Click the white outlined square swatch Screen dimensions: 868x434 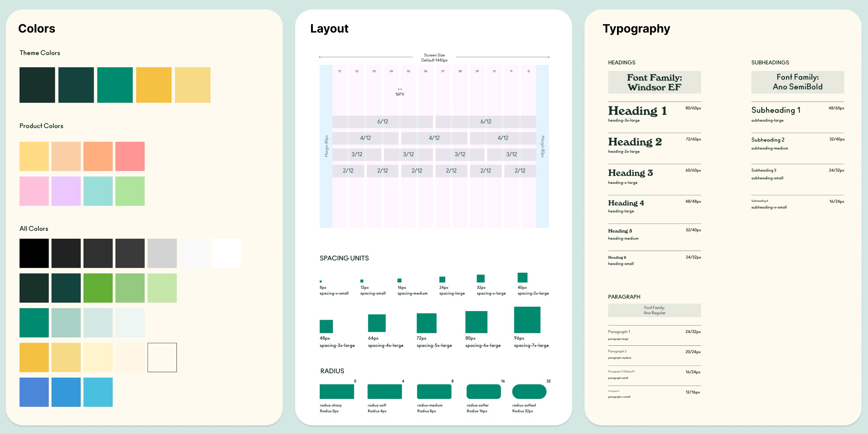[162, 357]
